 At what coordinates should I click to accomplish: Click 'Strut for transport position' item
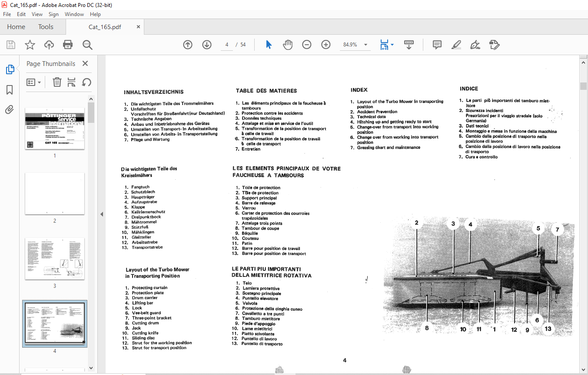(x=159, y=348)
